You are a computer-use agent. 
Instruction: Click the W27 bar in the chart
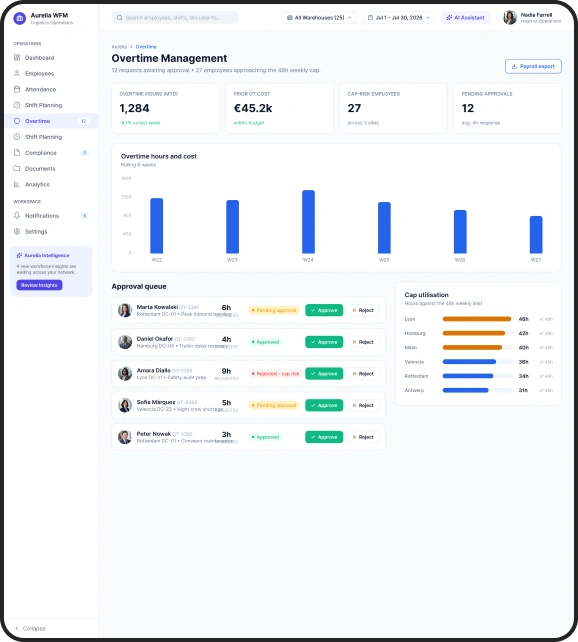coord(536,235)
